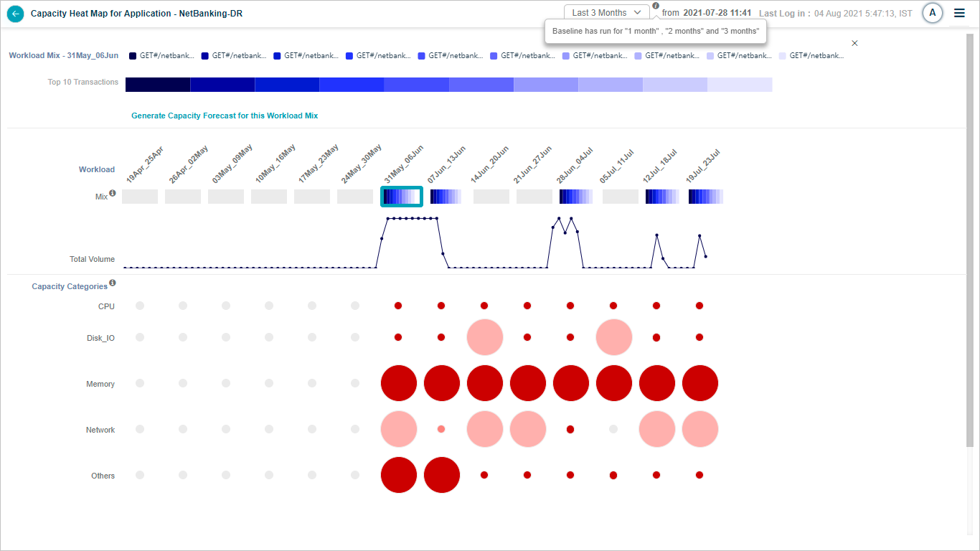Click the baseline info icon near dropdown
This screenshot has height=551, width=980.
click(x=656, y=6)
